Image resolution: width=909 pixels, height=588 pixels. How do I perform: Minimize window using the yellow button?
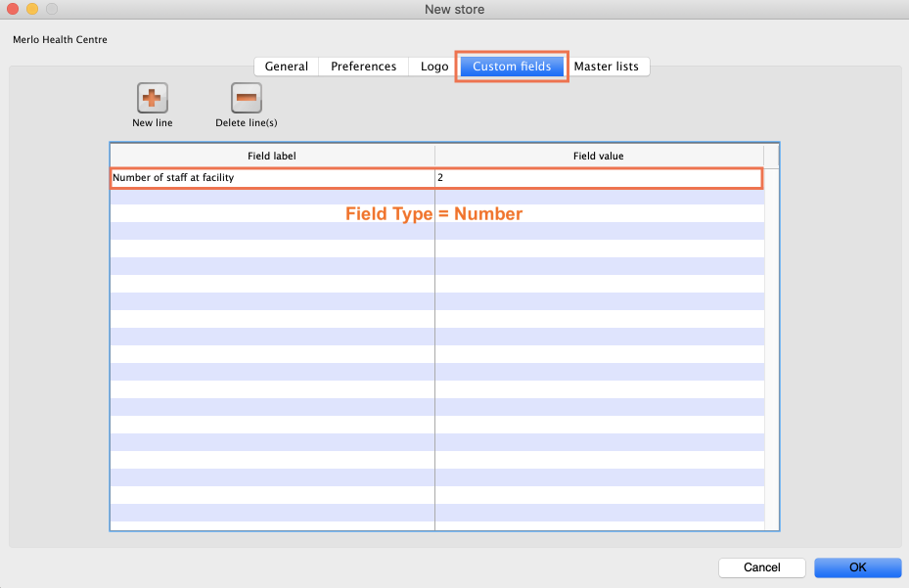(32, 9)
